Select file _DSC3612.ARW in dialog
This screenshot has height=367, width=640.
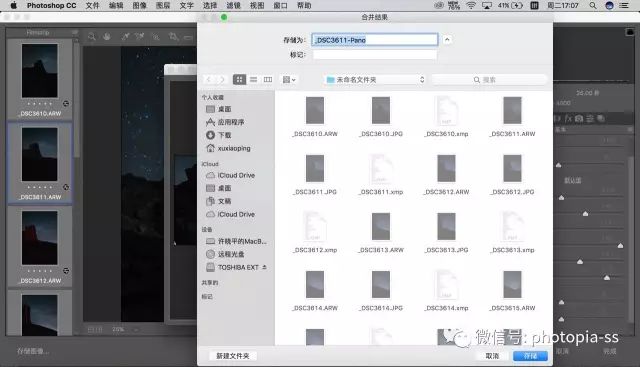click(x=447, y=174)
